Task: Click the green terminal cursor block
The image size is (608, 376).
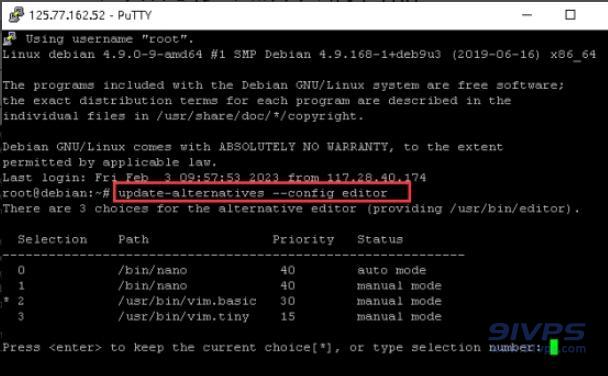Action: 554,347
